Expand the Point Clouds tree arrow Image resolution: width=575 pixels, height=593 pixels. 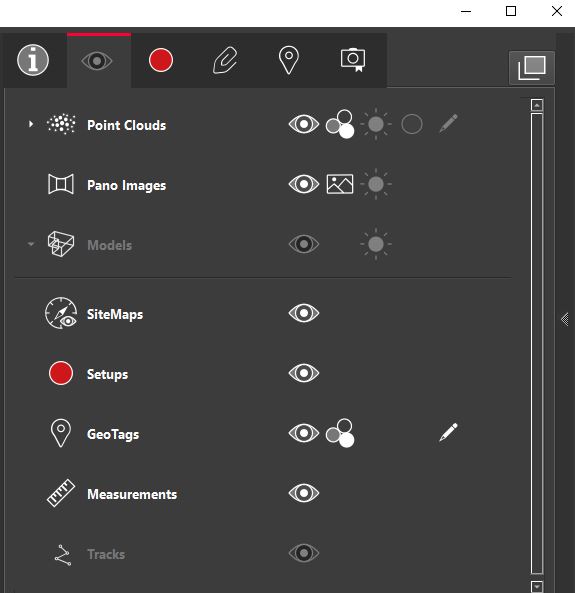[x=31, y=124]
